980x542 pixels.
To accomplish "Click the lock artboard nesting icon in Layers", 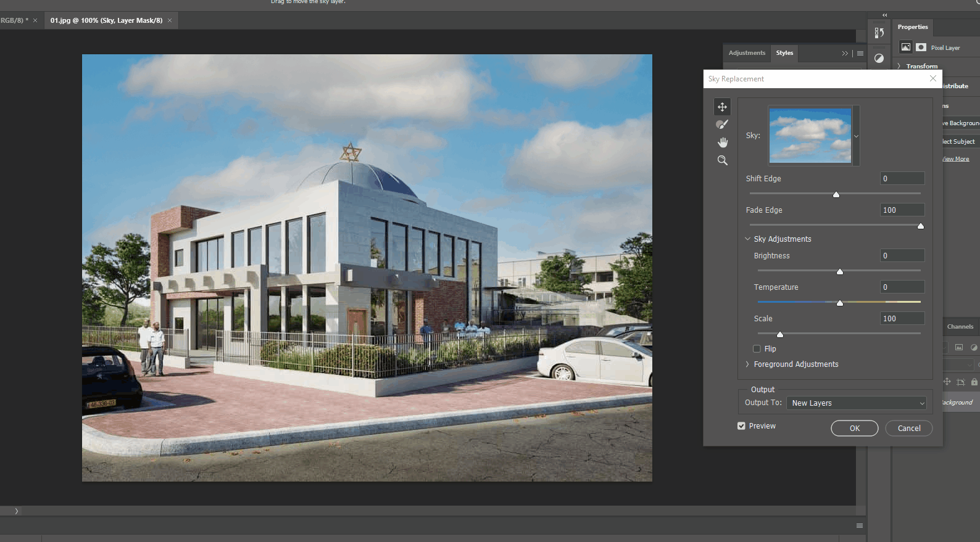I will [x=960, y=382].
